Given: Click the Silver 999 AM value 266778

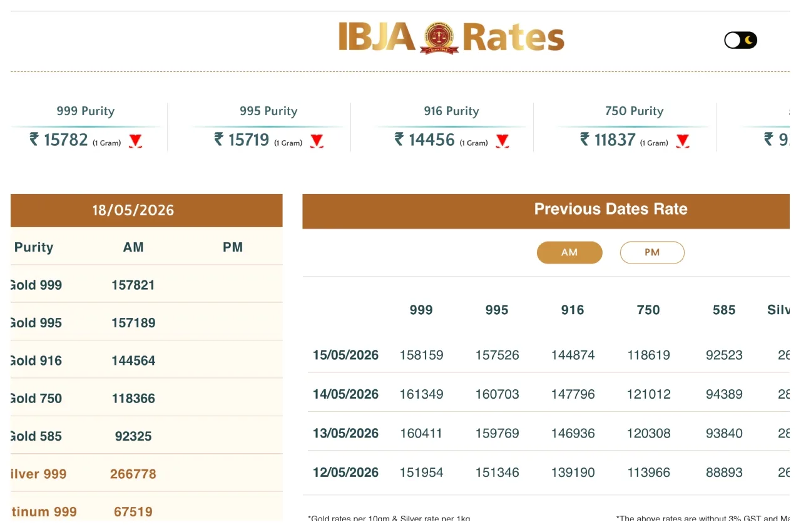Looking at the screenshot, I should (x=133, y=474).
